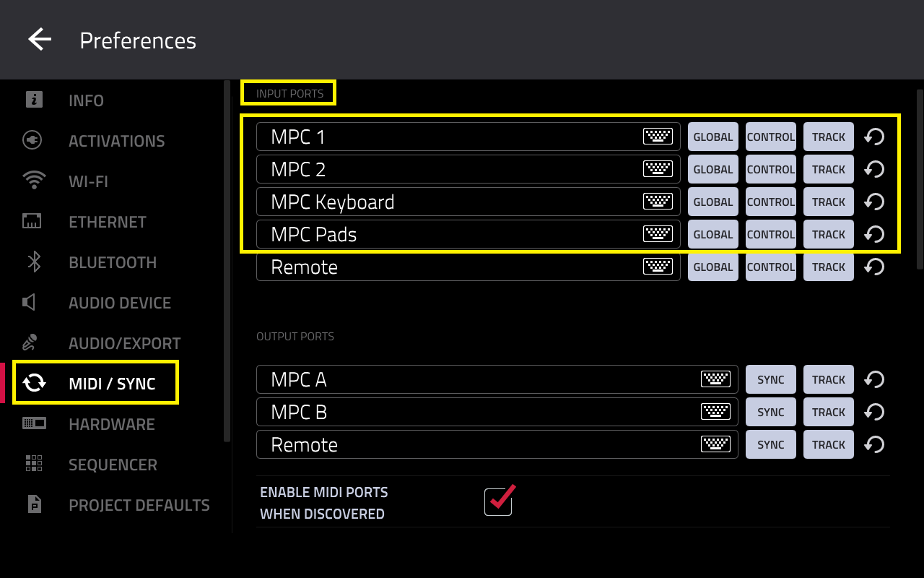Click the keyboard icon in MPC 2 input row
This screenshot has height=578, width=924.
[x=658, y=169]
